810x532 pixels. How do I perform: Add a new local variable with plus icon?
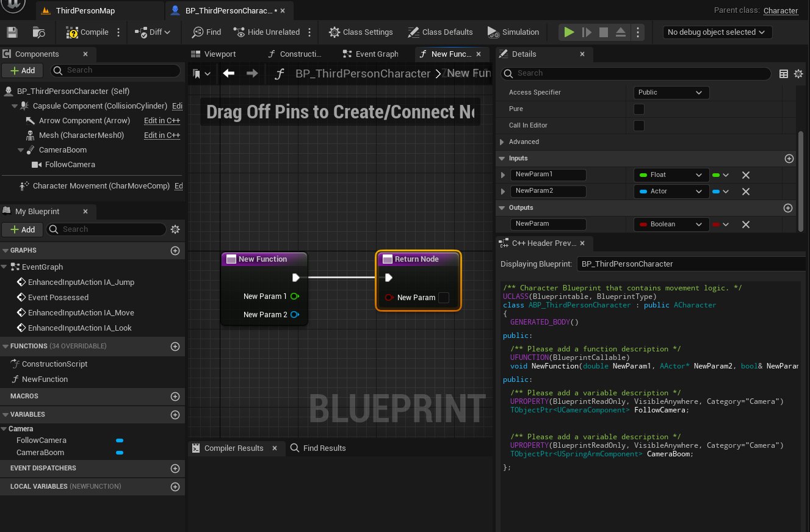click(175, 487)
